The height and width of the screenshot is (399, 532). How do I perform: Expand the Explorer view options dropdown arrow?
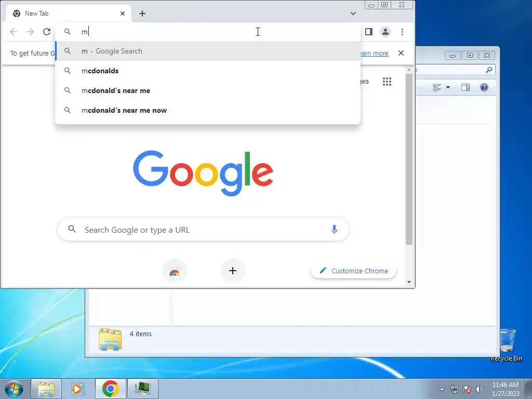[448, 87]
